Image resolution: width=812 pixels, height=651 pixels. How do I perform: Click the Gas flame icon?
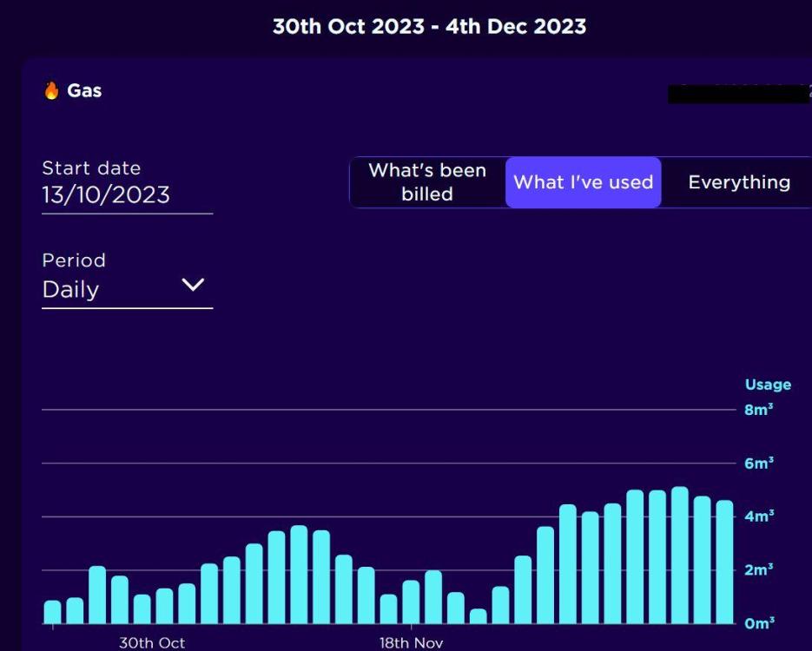pos(51,90)
